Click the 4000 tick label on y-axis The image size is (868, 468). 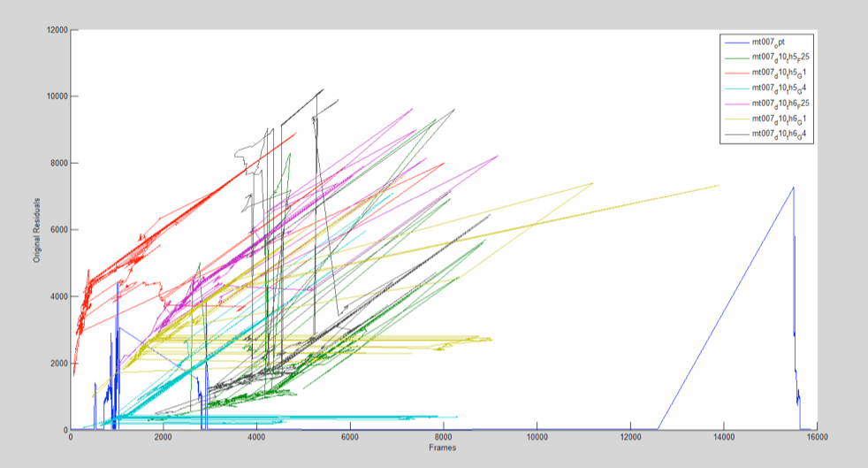(57, 296)
